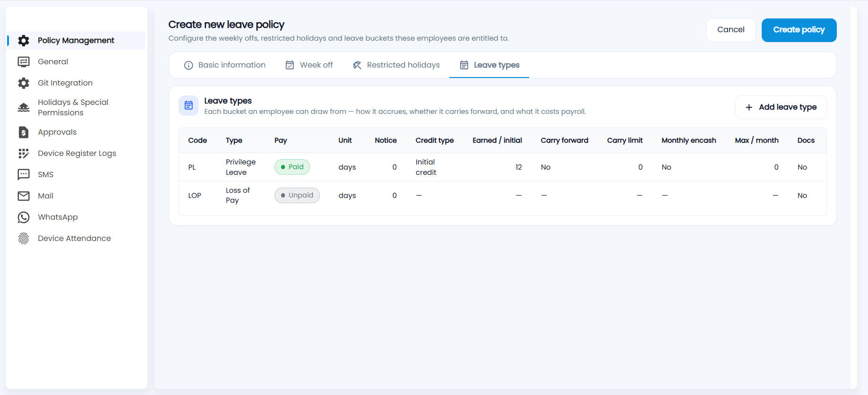Click the Mail envelope icon
Screen dimensions: 868x395
[24, 196]
